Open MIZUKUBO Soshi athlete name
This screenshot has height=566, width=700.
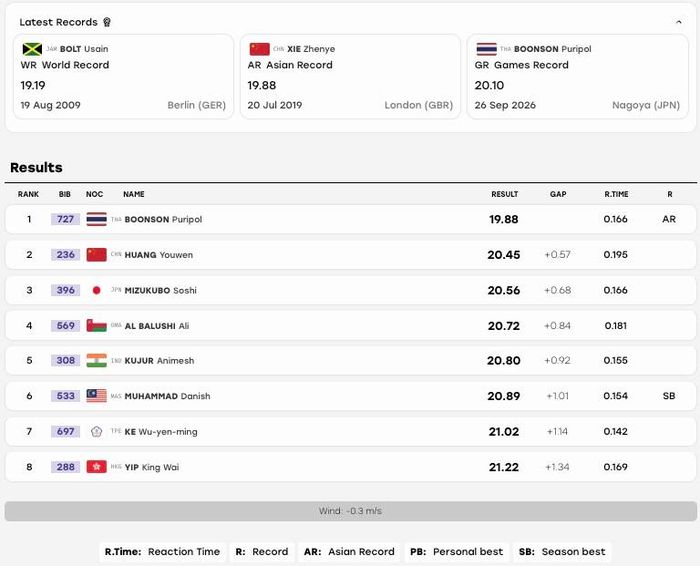(x=161, y=291)
